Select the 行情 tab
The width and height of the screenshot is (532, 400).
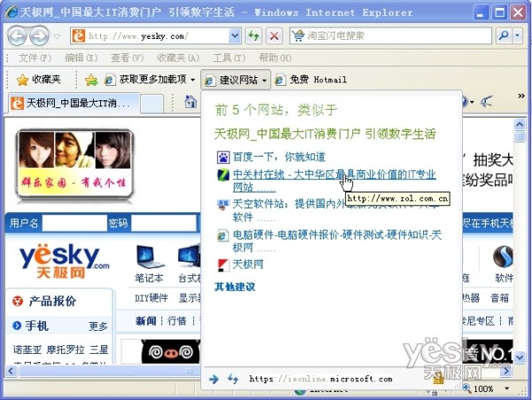177,320
